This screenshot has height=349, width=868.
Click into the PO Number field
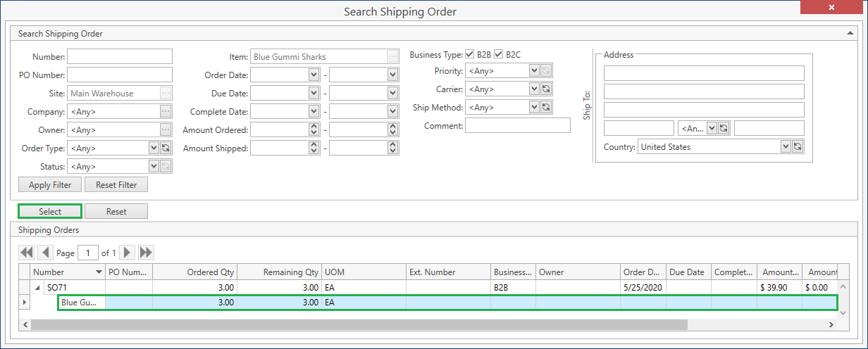coord(119,75)
